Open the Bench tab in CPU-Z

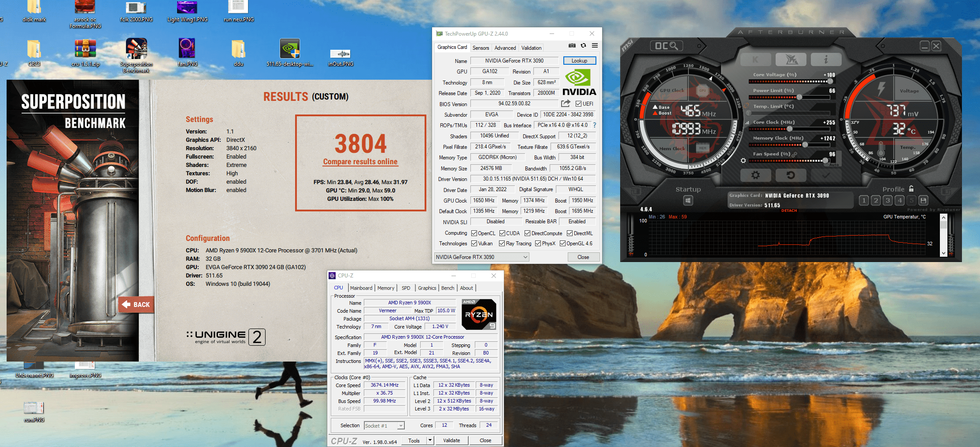447,288
